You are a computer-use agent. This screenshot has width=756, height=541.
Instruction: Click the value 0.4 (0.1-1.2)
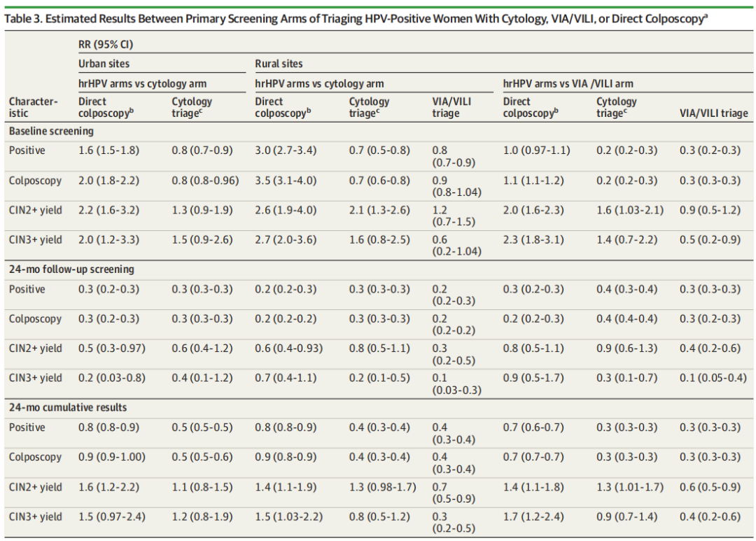pos(202,378)
